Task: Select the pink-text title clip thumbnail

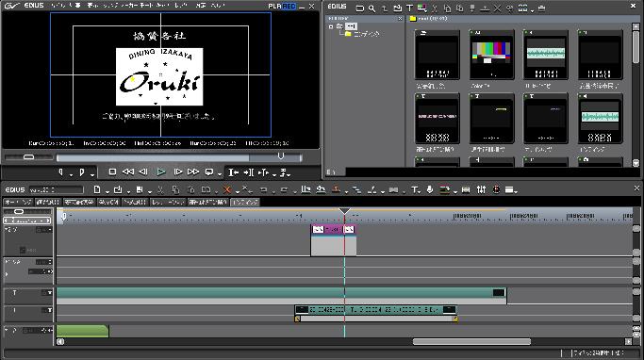Action: [438, 118]
